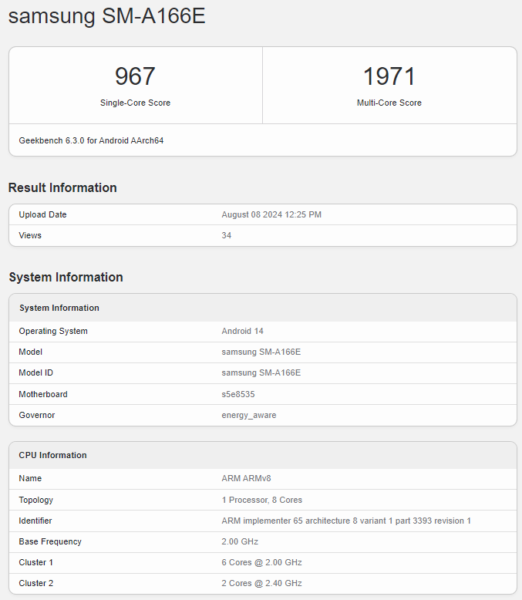Viewport: 522px width, 600px height.
Task: Select the ARM implementer 65 identifier string
Action: tap(346, 521)
